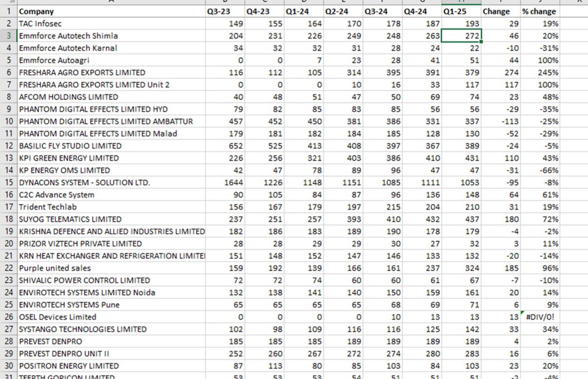Select Emmforce Autotech Karnal cell
The width and height of the screenshot is (588, 379).
[111, 48]
